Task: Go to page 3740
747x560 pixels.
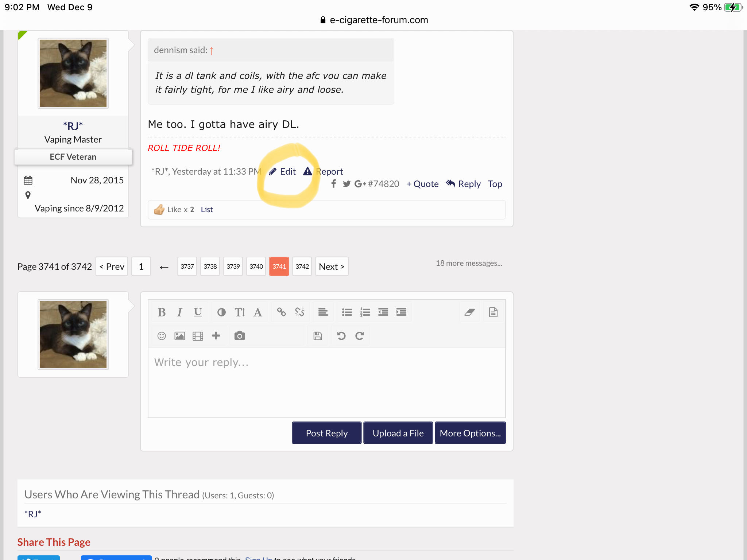Action: 256,267
